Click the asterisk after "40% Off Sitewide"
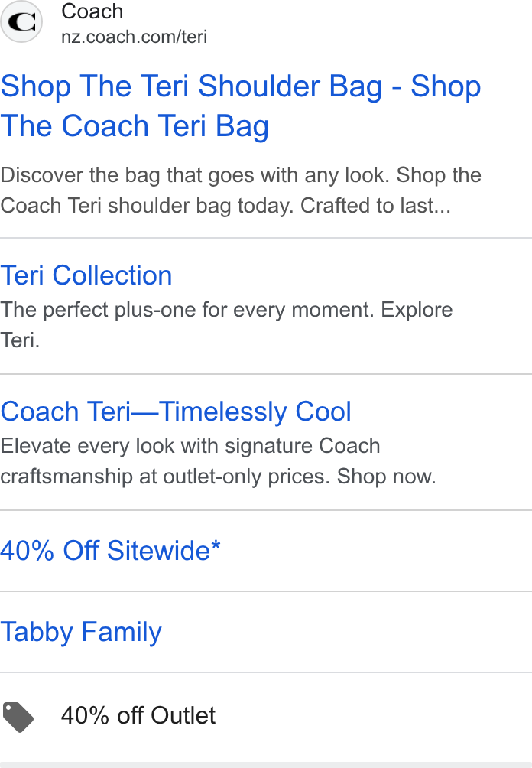This screenshot has height=768, width=532. tap(216, 545)
